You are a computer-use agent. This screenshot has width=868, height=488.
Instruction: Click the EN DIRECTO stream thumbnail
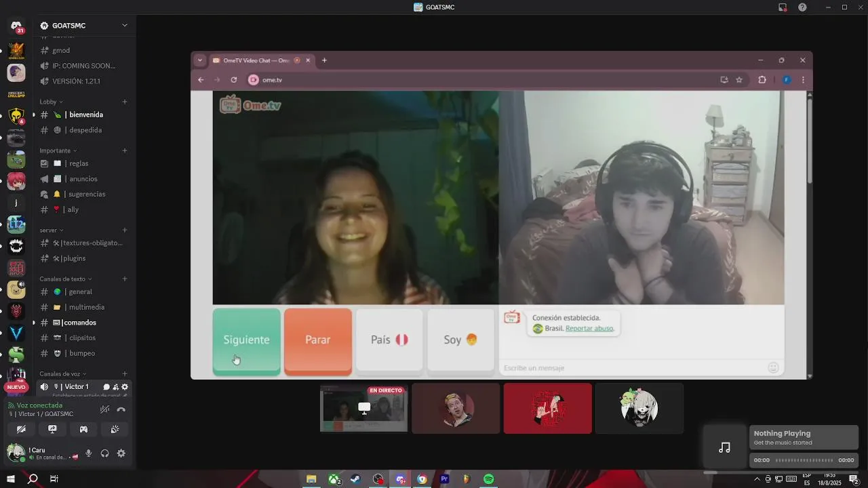[364, 408]
